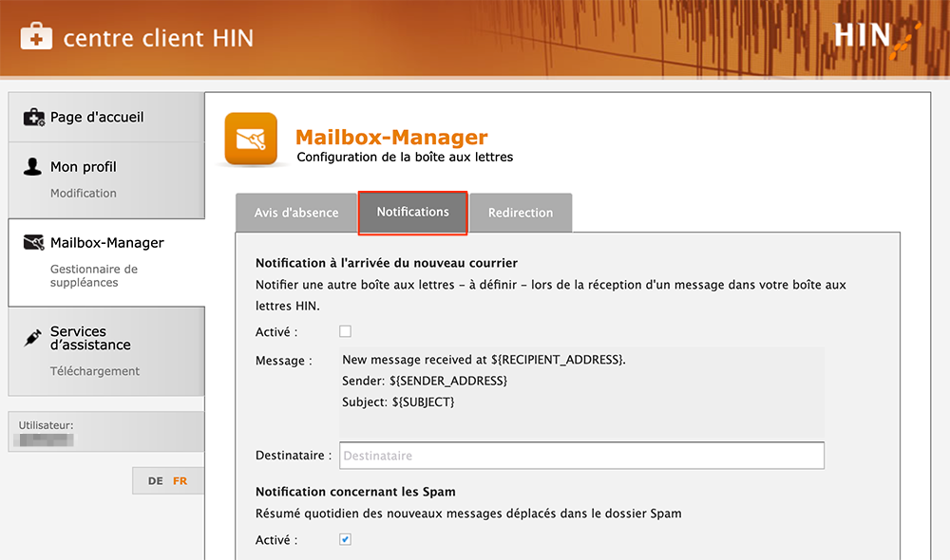Image resolution: width=950 pixels, height=560 pixels.
Task: Click the Modification subtitle under Mon profil
Action: [x=84, y=193]
